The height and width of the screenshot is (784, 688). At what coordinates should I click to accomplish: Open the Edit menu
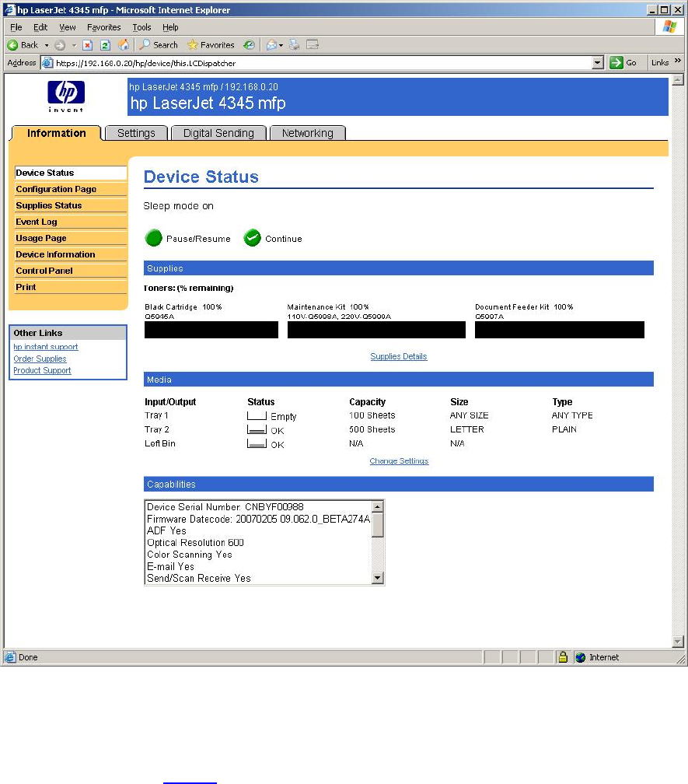[x=40, y=27]
